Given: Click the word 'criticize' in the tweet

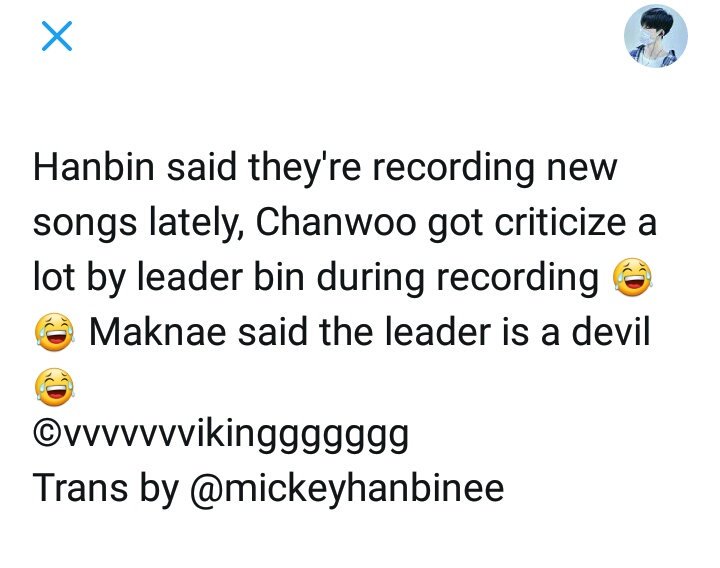Looking at the screenshot, I should 560,222.
